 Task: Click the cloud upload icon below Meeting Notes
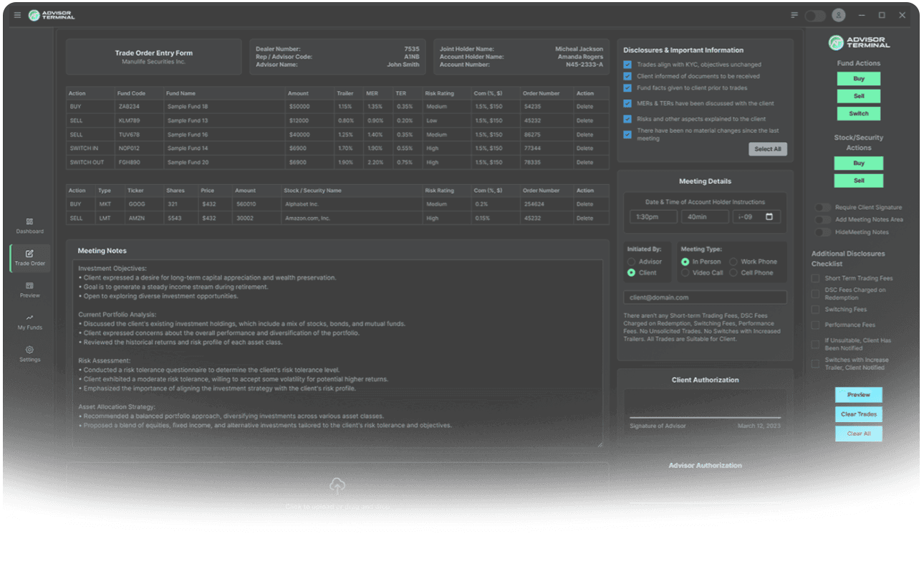click(337, 487)
